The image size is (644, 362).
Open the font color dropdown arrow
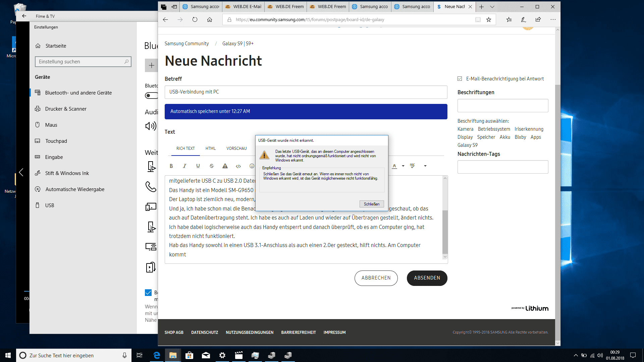pos(403,166)
